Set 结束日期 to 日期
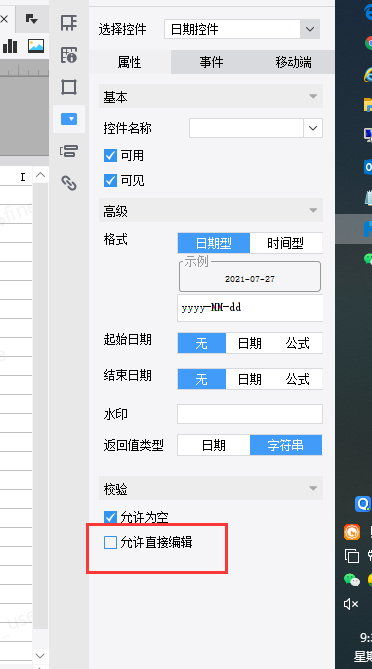The image size is (372, 669). click(250, 379)
